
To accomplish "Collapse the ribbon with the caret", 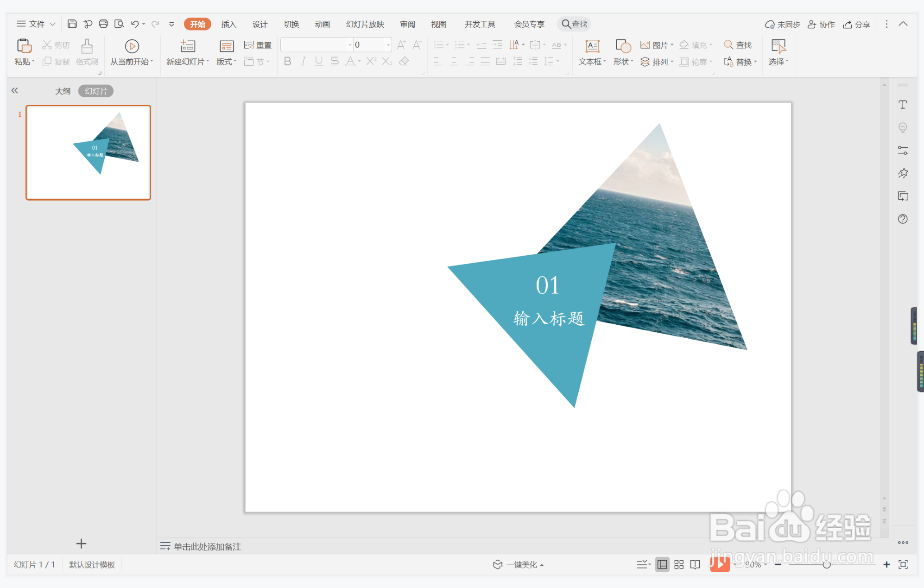I will click(903, 24).
